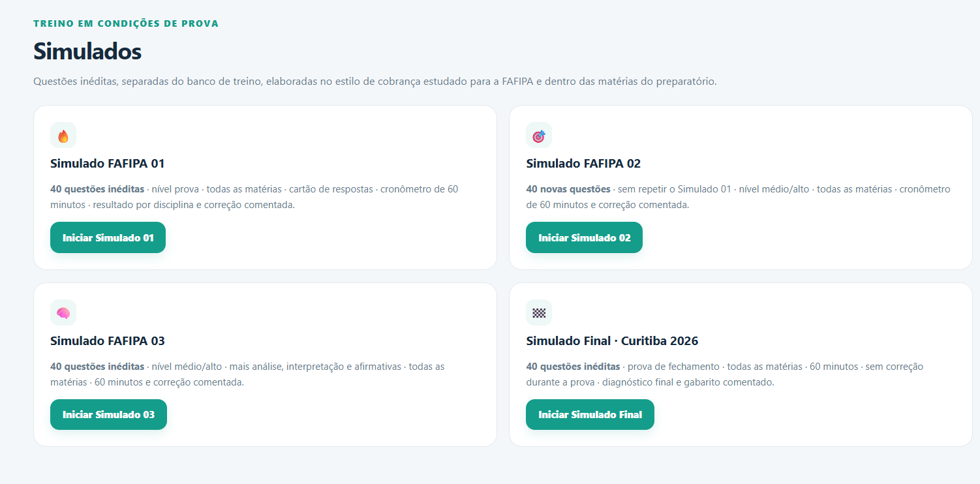The width and height of the screenshot is (980, 484).
Task: Click the '40 novas questões' description text
Action: 568,189
